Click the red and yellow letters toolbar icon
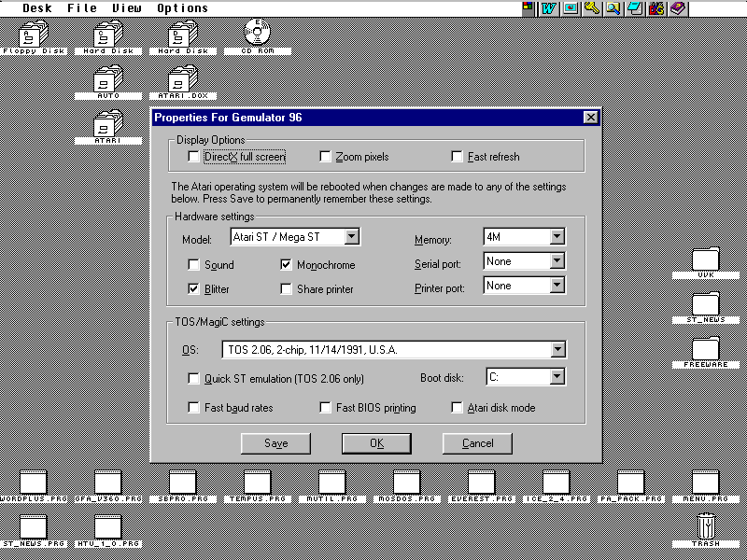Viewport: 747px width, 560px height. pos(657,8)
